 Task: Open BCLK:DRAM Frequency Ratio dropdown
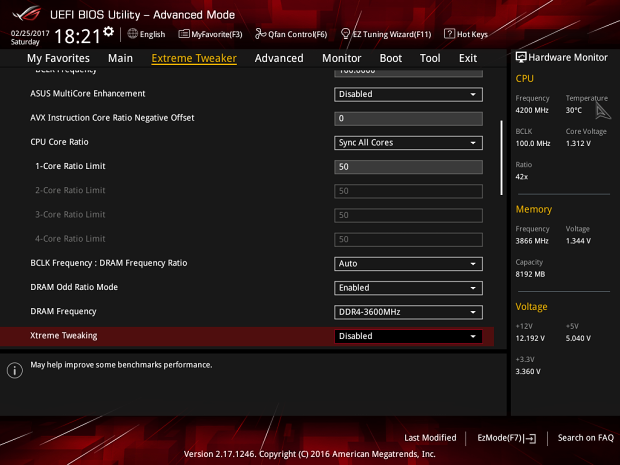click(x=408, y=264)
